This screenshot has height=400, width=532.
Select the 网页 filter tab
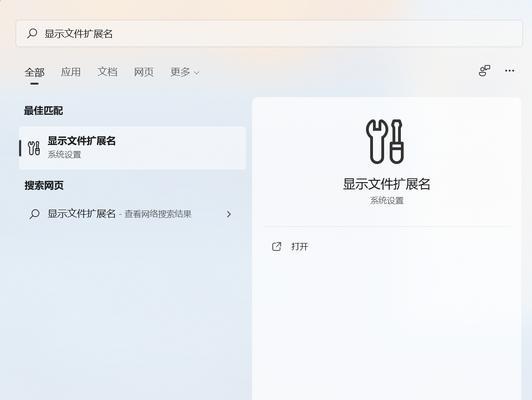(144, 72)
